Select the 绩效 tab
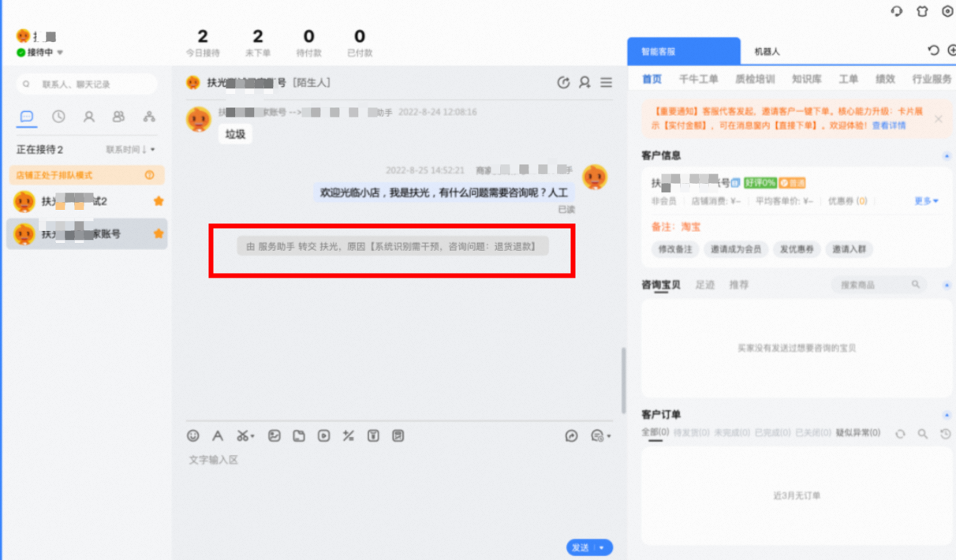 click(885, 79)
